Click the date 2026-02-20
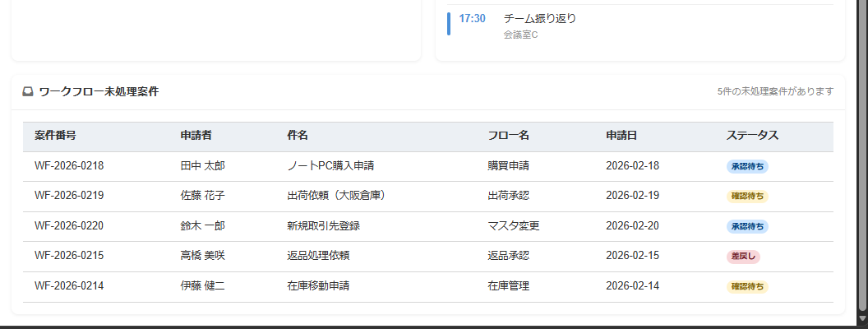This screenshot has width=868, height=329. point(633,226)
